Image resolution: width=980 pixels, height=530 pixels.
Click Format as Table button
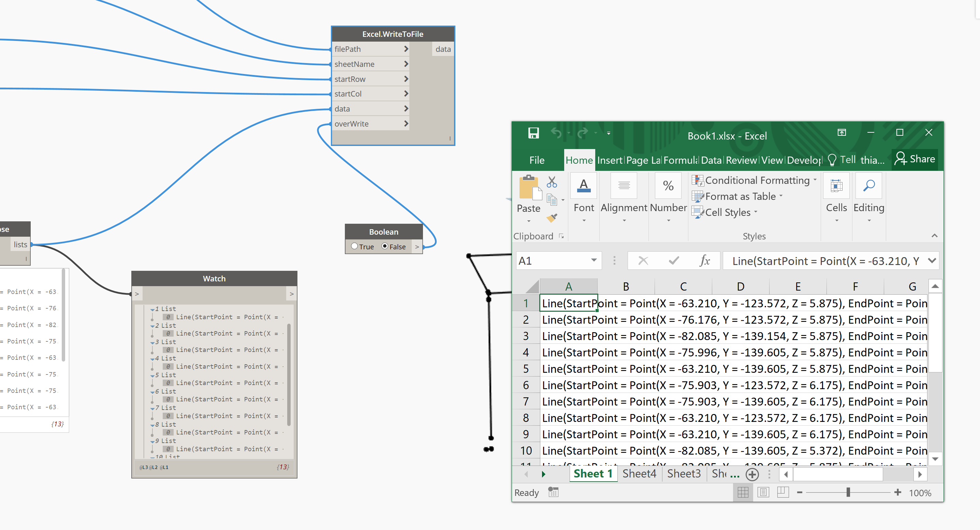[740, 196]
